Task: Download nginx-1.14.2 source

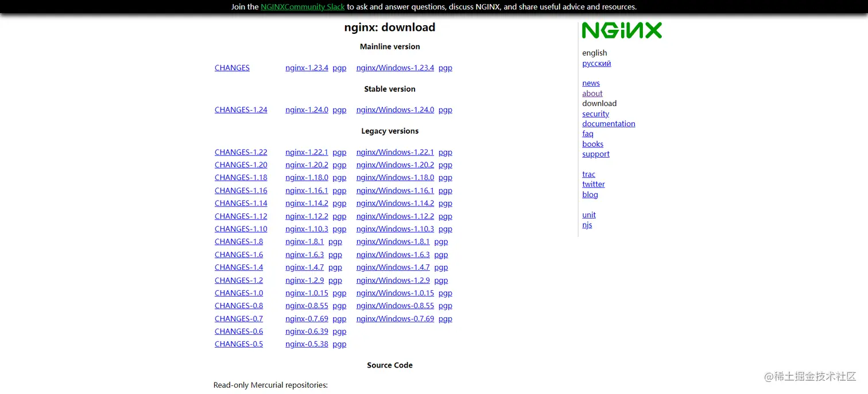Action: point(307,203)
